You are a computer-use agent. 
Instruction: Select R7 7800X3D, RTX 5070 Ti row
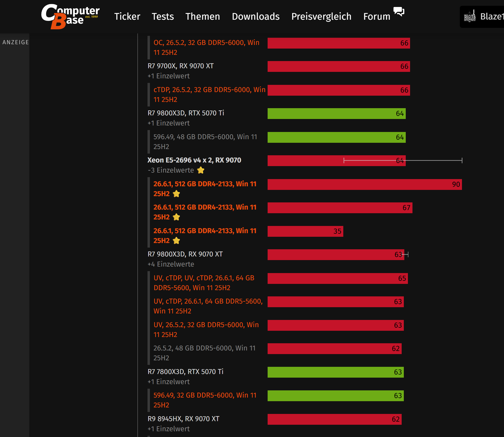coord(185,372)
